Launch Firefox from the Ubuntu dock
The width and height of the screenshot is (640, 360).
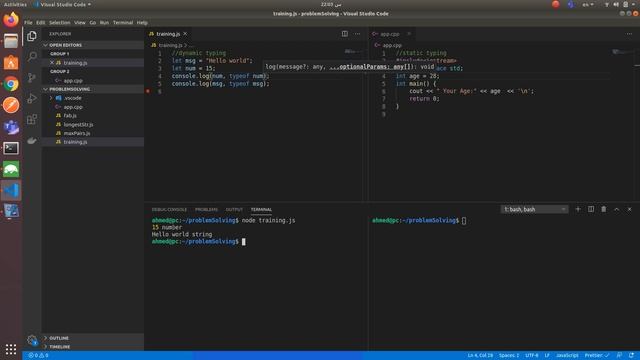(11, 20)
